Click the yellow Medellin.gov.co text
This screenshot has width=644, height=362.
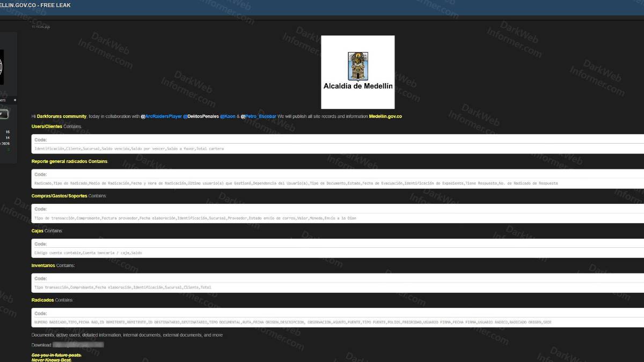(385, 116)
